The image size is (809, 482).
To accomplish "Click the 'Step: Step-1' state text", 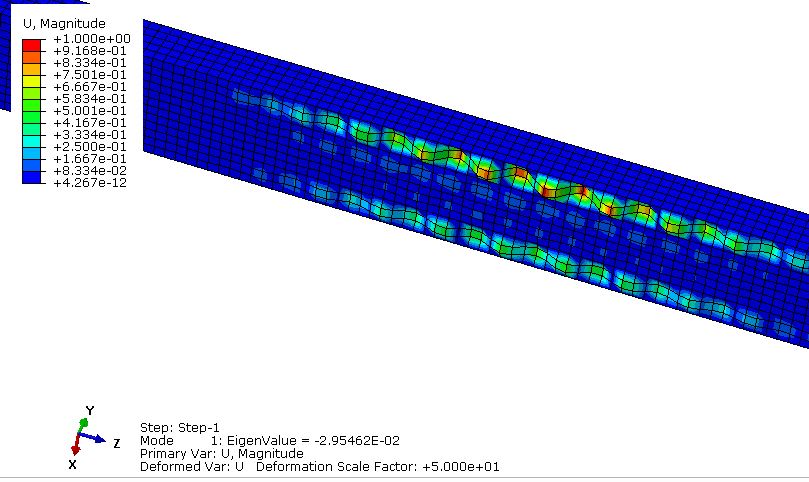I will 180,428.
